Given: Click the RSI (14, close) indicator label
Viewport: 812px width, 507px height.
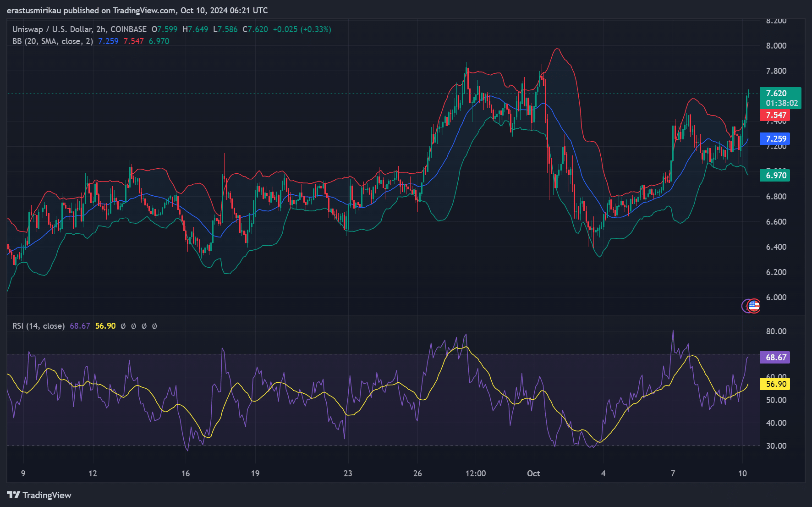Looking at the screenshot, I should 38,326.
